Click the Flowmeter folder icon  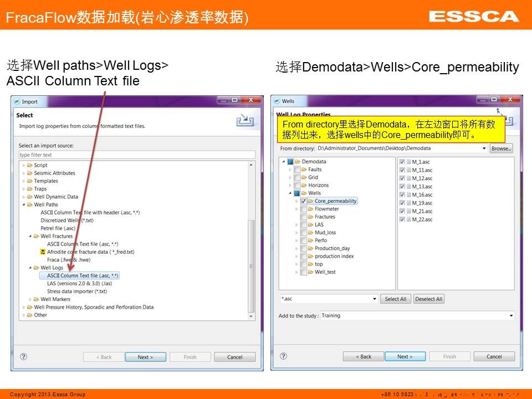310,209
